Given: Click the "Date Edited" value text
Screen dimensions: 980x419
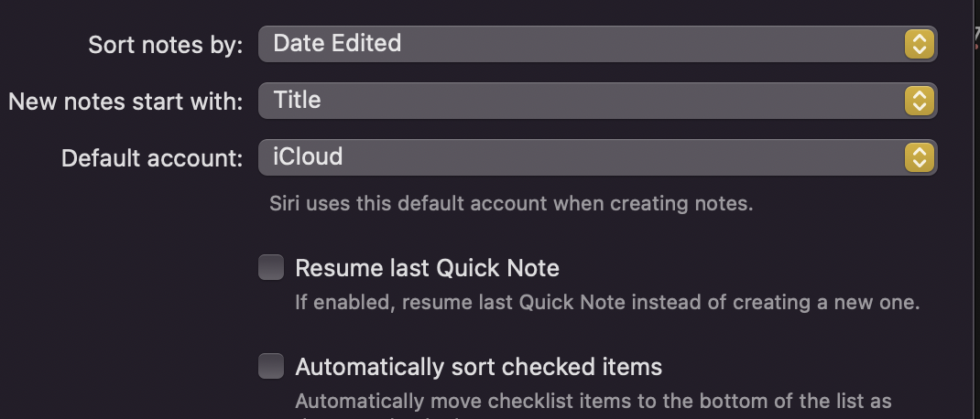Looking at the screenshot, I should pyautogui.click(x=337, y=44).
